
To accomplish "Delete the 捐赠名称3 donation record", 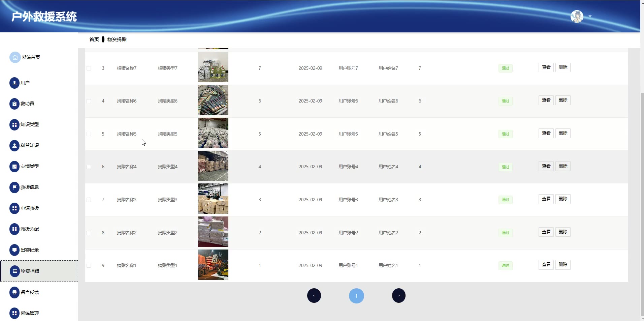I will coord(563,199).
